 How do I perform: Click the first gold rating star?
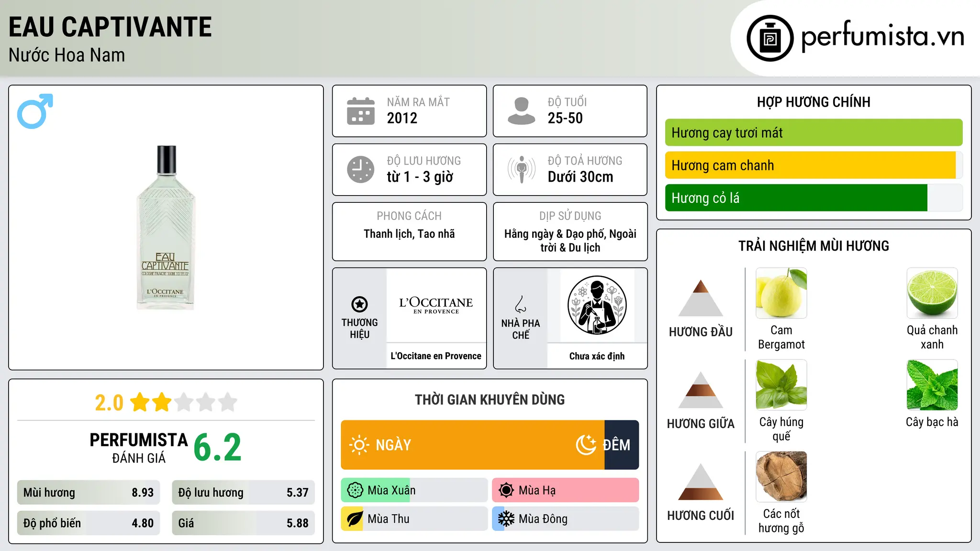(140, 402)
